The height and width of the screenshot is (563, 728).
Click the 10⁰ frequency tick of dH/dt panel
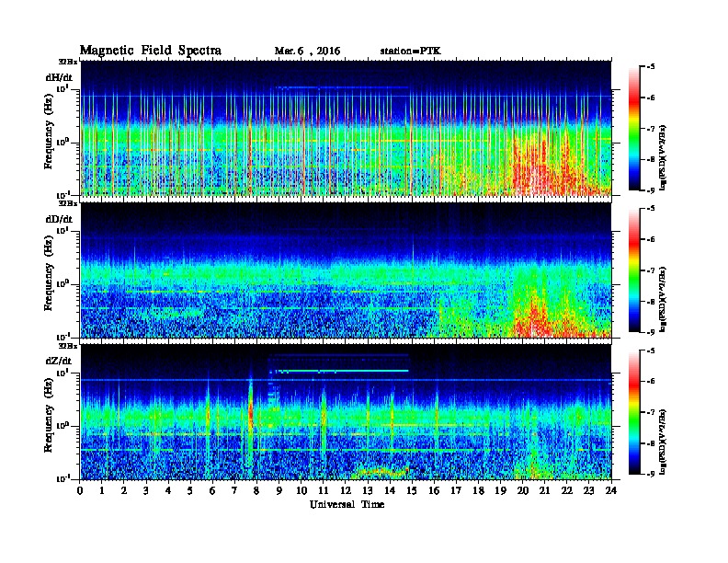click(x=63, y=142)
